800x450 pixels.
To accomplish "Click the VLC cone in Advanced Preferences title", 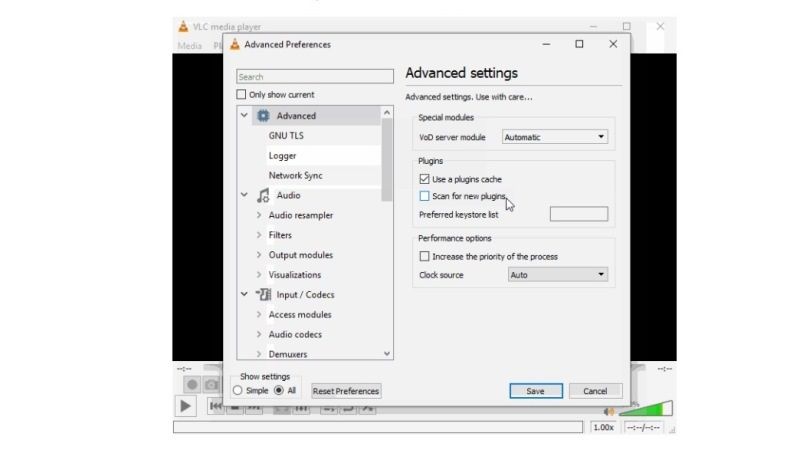I will 235,44.
